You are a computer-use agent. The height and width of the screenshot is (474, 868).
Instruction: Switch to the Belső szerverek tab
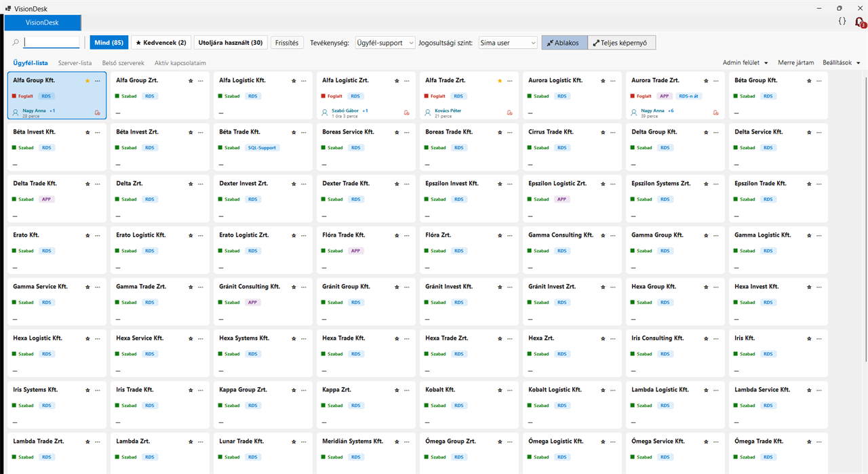(123, 63)
